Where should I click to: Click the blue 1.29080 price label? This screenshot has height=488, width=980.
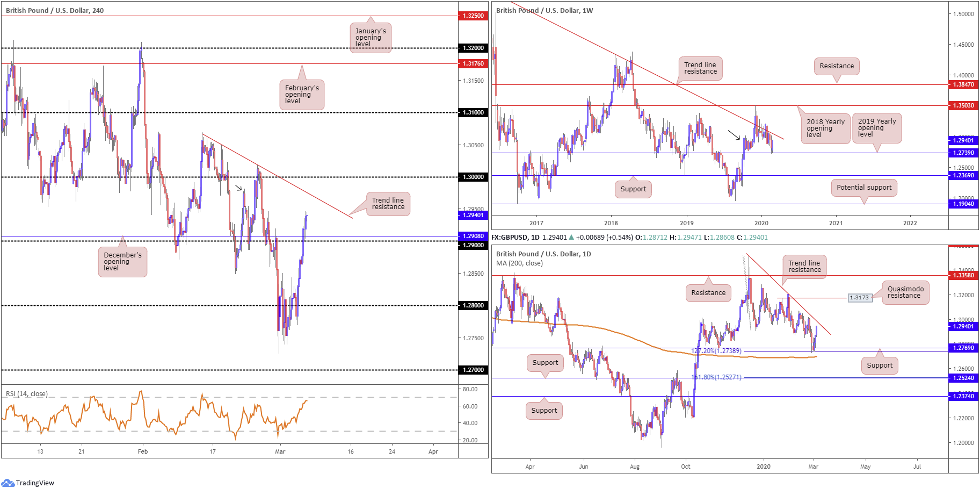[x=473, y=236]
